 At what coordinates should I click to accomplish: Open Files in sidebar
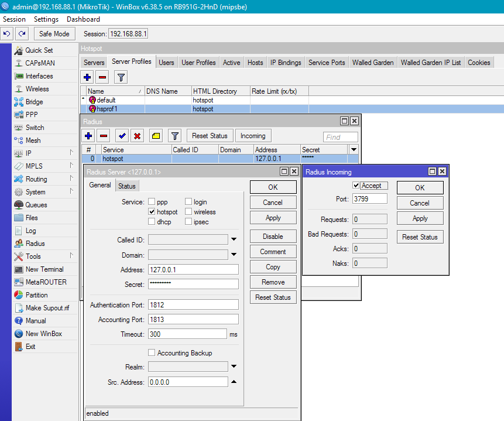tap(32, 217)
